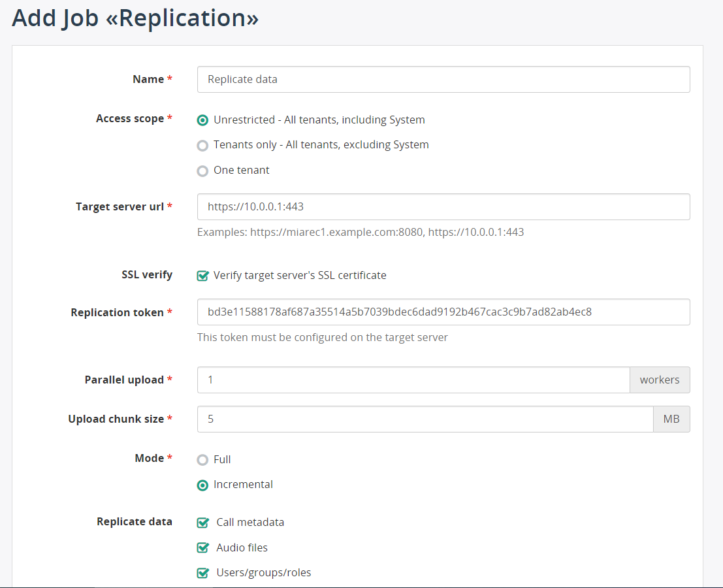Click the Upload chunk size field

[425, 419]
